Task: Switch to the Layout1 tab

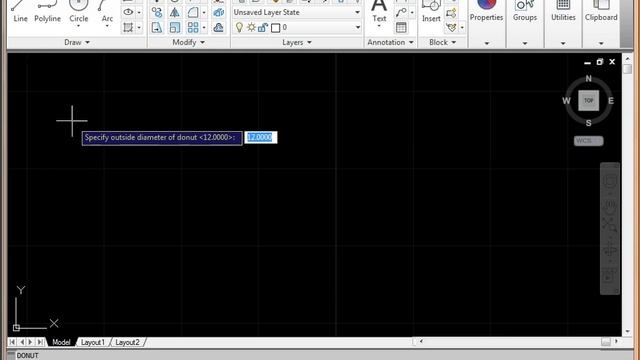Action: 93,342
